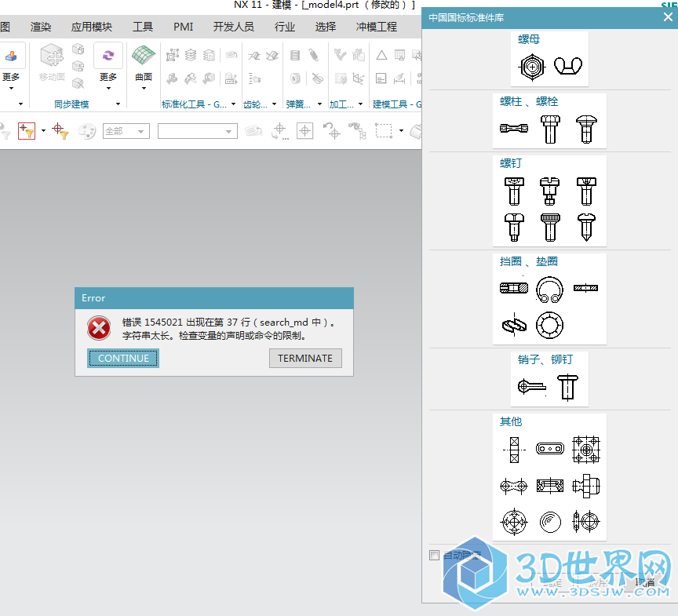Pick the double-end stud icon under 螺柱、螺栓
Screen dimensions: 678x616
pos(514,129)
